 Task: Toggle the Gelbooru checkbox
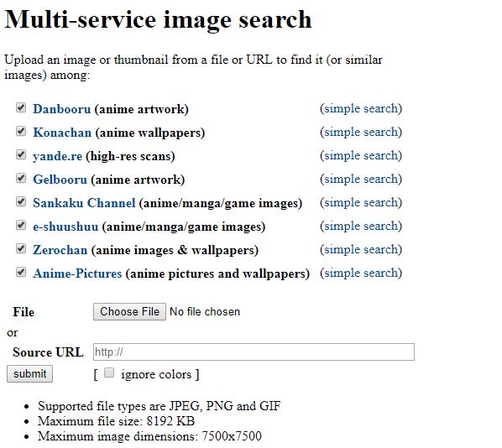point(21,178)
